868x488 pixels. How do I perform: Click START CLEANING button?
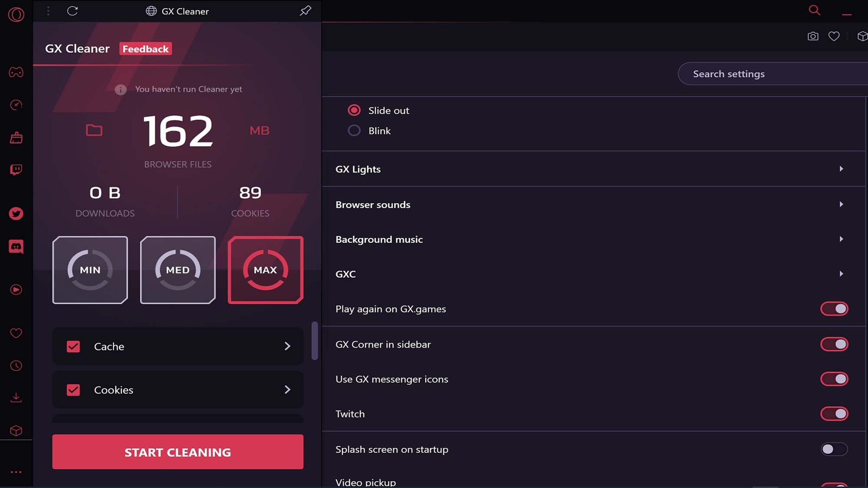178,452
